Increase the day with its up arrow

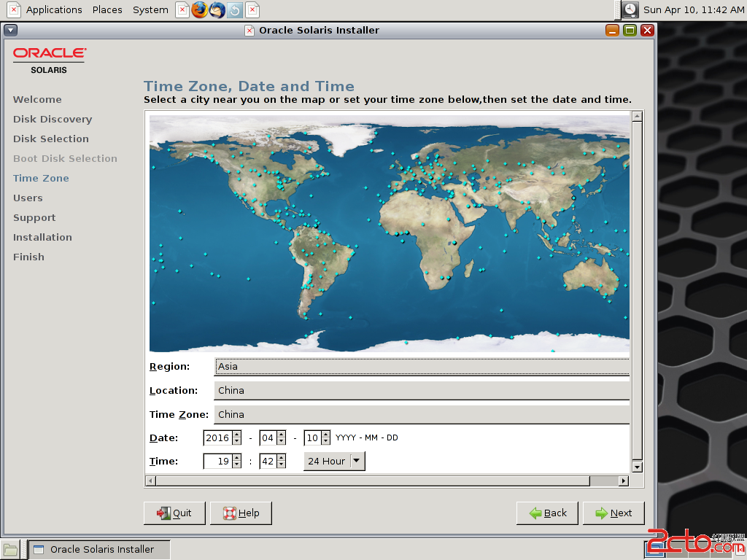tap(325, 435)
